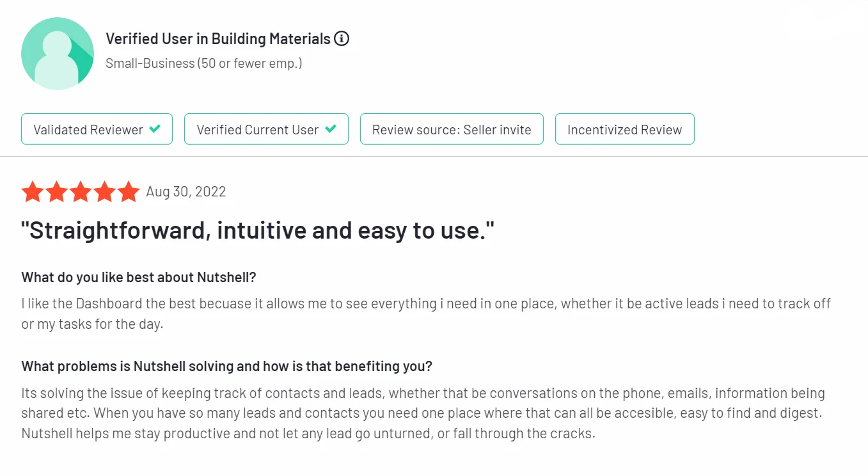Select the Validated Reviewer badge
Image resolution: width=868 pixels, height=476 pixels.
pyautogui.click(x=88, y=129)
